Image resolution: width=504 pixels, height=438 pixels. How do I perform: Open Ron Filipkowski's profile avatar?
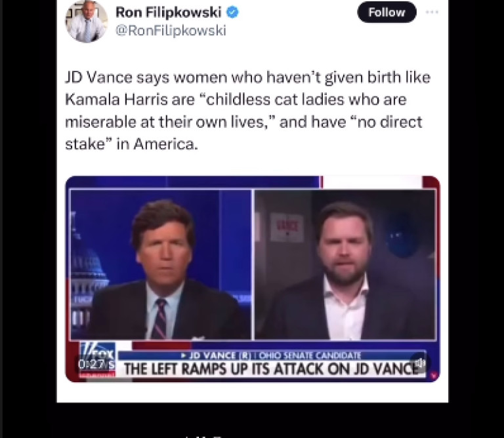tap(87, 22)
